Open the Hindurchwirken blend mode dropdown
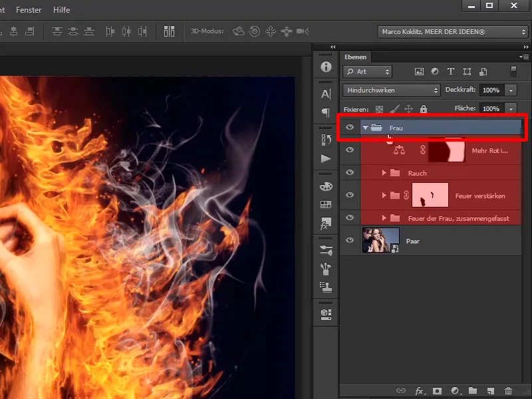 (x=392, y=90)
